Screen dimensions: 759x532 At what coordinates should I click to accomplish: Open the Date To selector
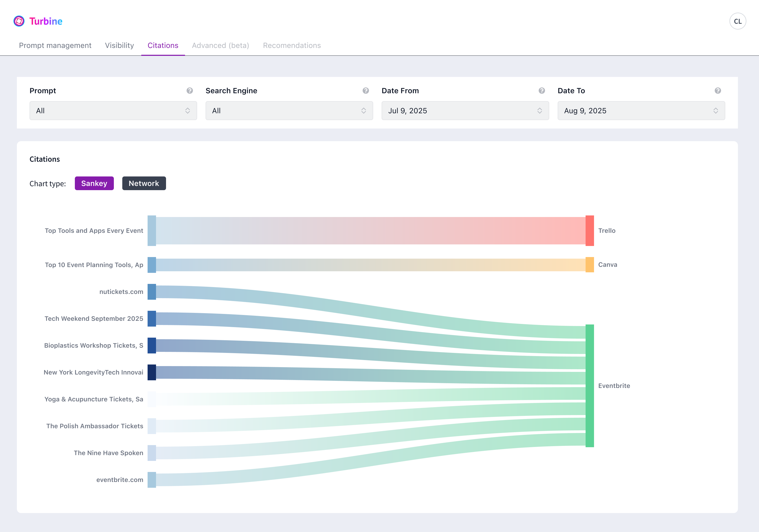tap(641, 111)
